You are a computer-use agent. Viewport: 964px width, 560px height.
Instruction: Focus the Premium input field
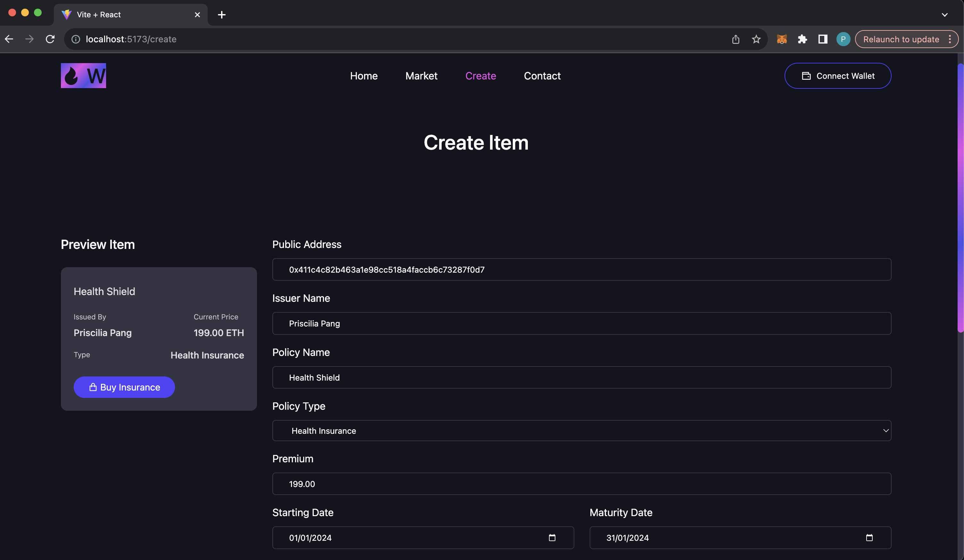[x=581, y=484]
